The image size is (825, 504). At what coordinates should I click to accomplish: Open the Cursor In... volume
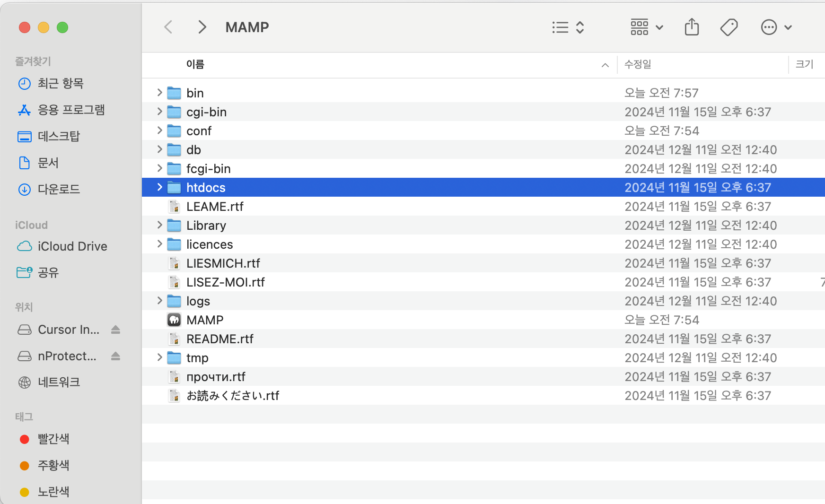69,330
